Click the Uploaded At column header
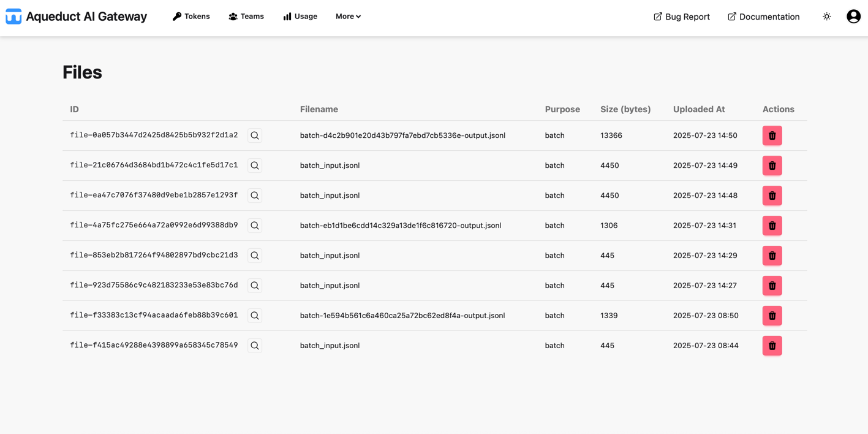Viewport: 868px width, 434px height. [699, 109]
